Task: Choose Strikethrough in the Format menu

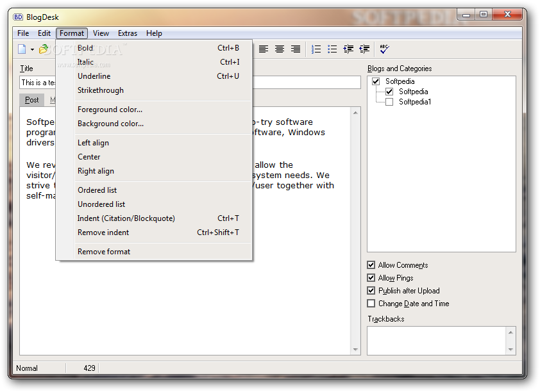Action: [154, 90]
